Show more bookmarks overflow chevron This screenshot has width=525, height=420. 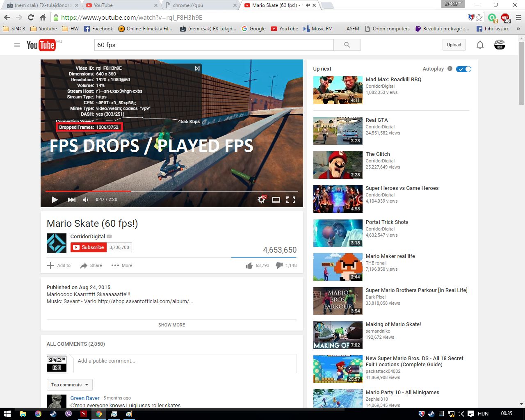(x=518, y=29)
